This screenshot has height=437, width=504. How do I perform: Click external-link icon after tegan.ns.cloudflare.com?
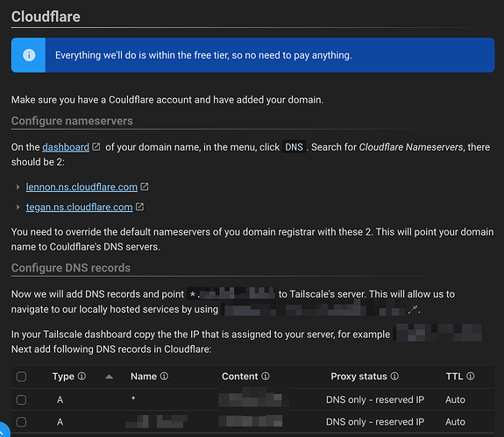pyautogui.click(x=140, y=207)
